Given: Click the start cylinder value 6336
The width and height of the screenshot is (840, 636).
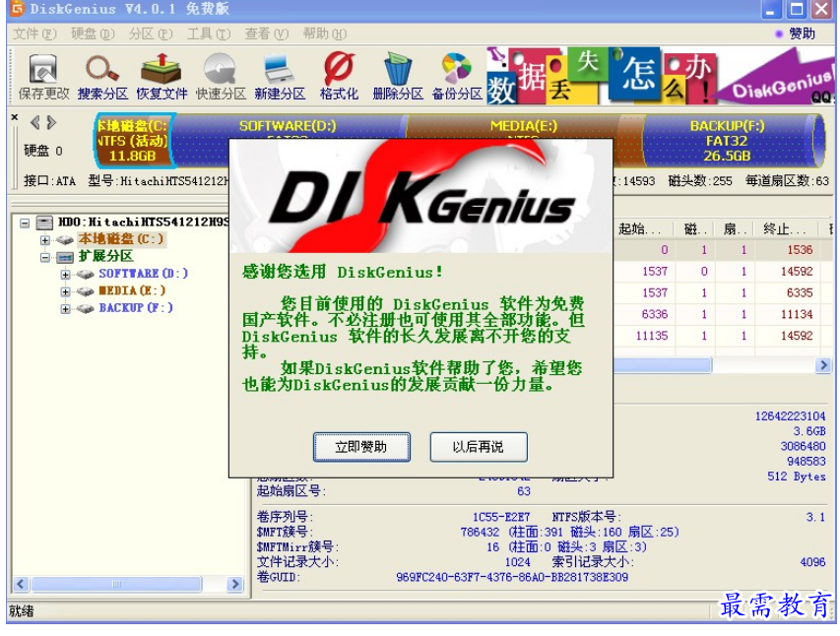Looking at the screenshot, I should click(x=655, y=314).
